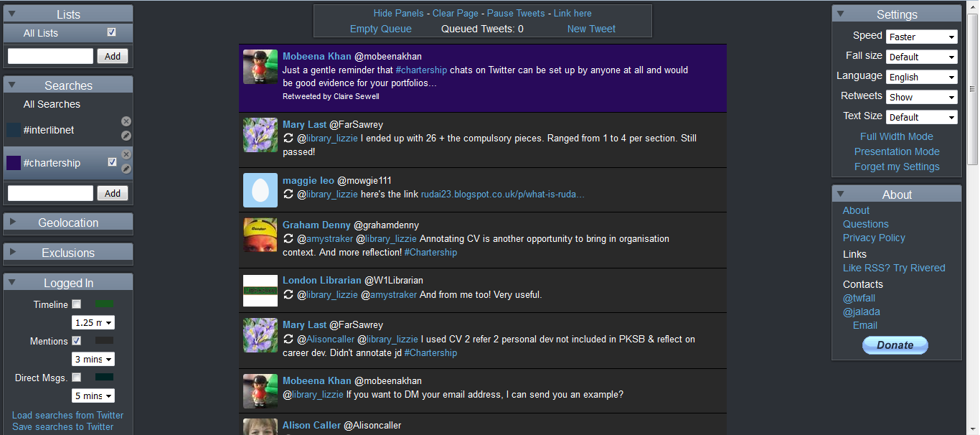Enable the Timeline checkbox

[x=77, y=304]
